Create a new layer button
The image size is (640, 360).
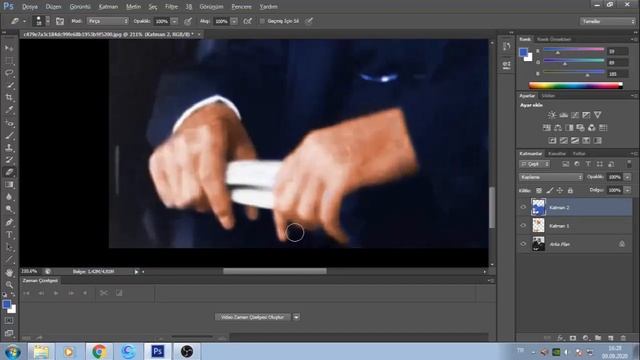pyautogui.click(x=611, y=338)
